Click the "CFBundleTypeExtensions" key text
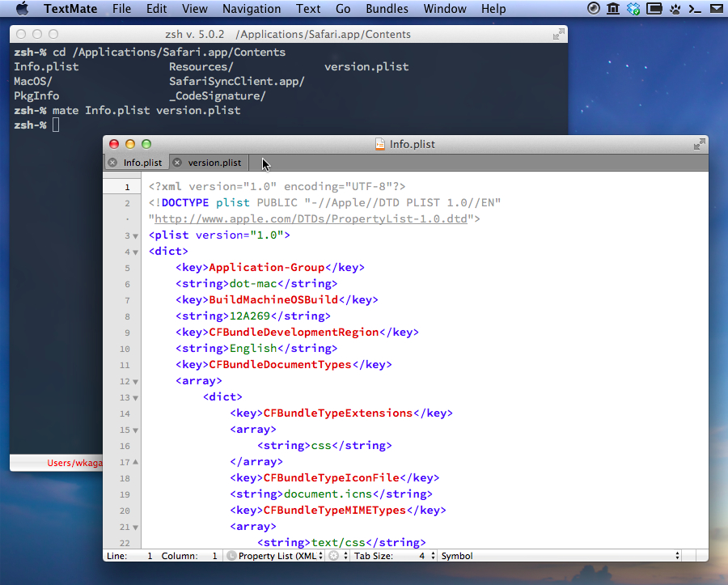 coord(338,413)
